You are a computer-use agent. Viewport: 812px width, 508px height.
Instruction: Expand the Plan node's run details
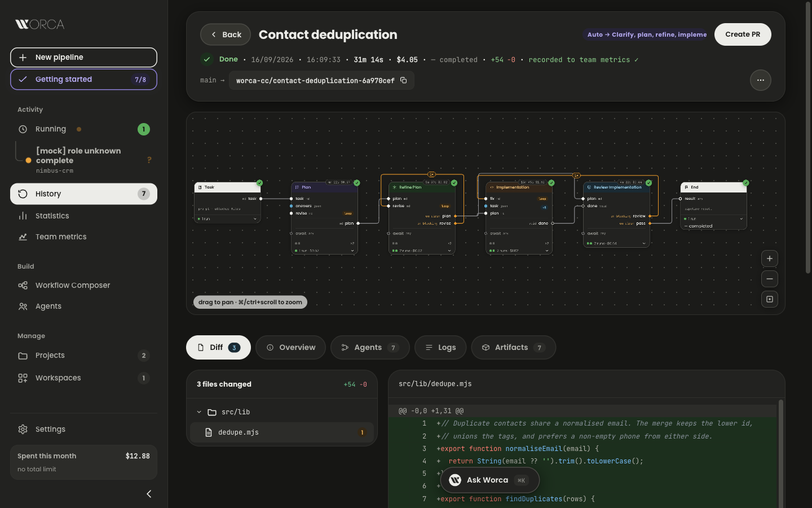[352, 251]
